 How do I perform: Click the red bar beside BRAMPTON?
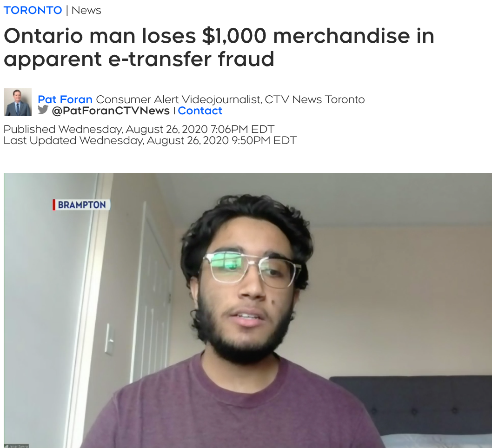click(54, 205)
